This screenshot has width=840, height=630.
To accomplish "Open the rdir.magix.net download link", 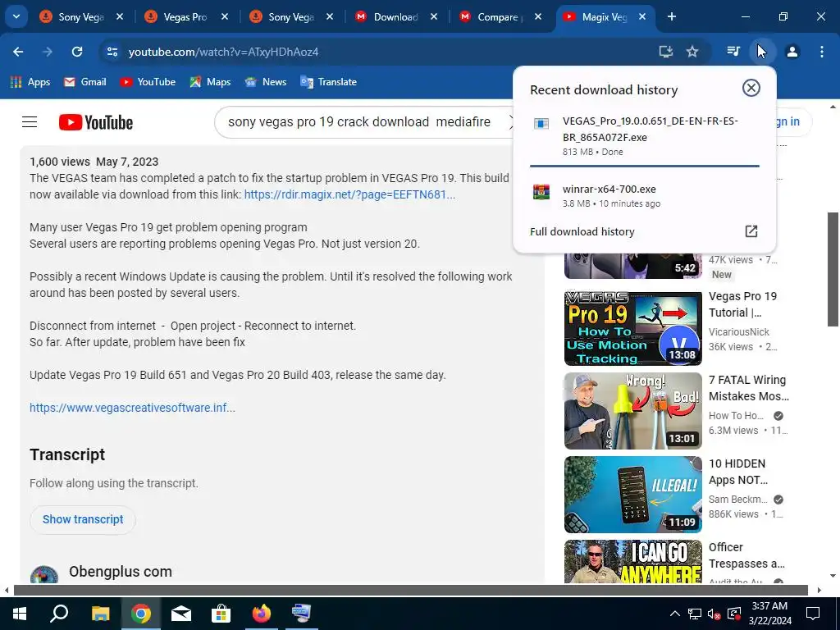I will point(349,194).
